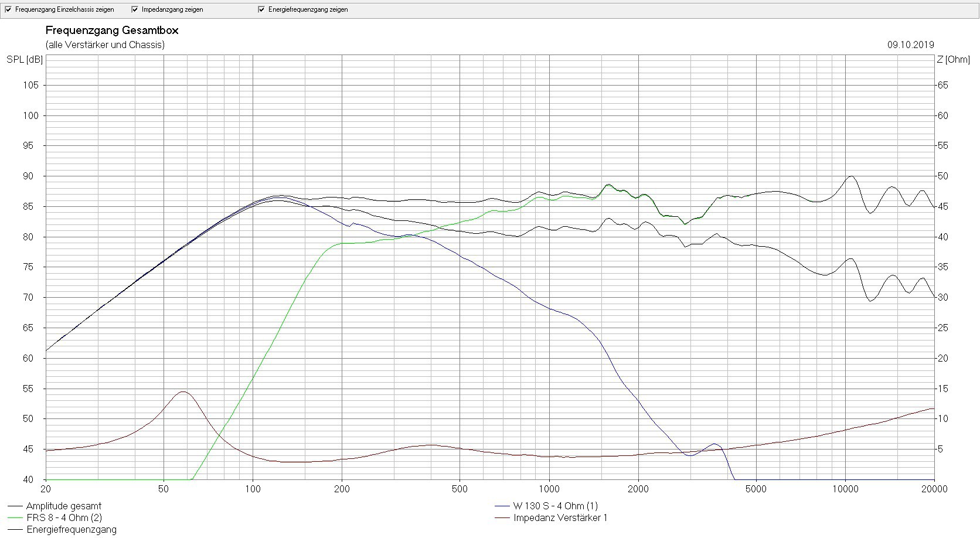Uncheck the Impedanzgang zeigen checkbox
This screenshot has height=538, width=980.
coord(135,9)
